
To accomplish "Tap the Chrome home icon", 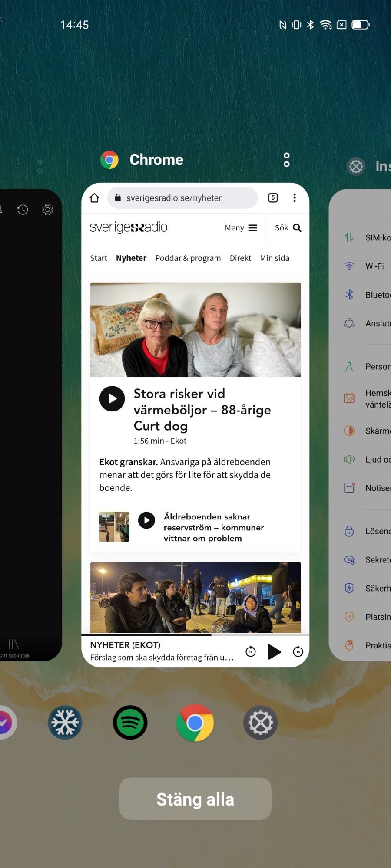I will click(x=94, y=198).
